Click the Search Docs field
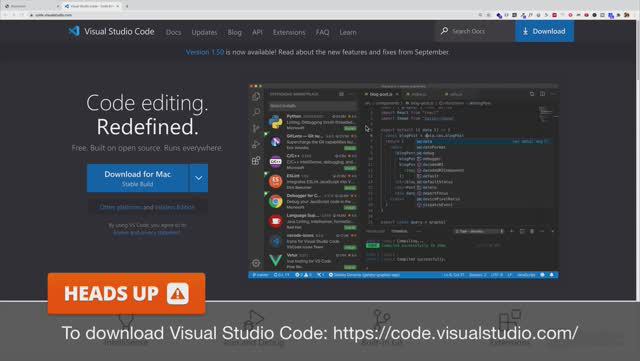640x361 pixels. 475,31
